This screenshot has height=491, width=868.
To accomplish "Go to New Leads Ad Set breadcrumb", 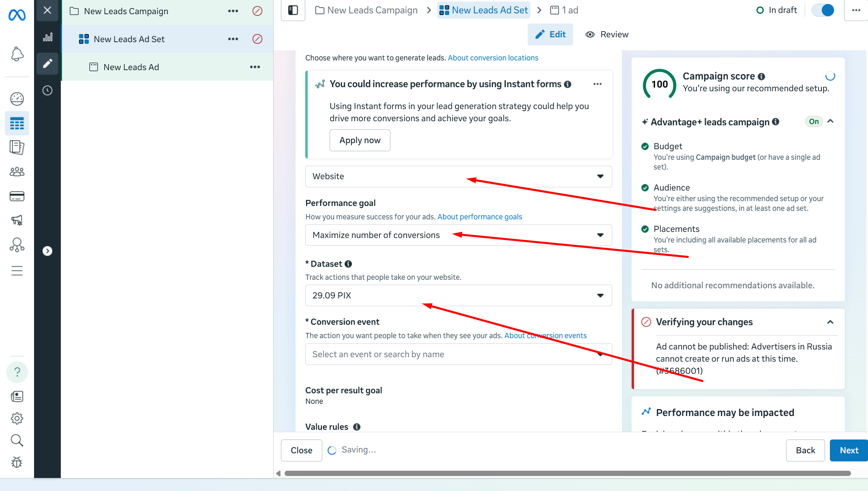I will point(484,10).
